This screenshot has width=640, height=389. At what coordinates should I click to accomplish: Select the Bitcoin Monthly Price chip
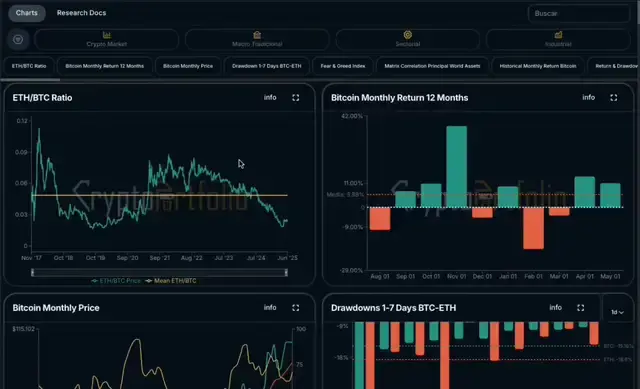(x=188, y=66)
